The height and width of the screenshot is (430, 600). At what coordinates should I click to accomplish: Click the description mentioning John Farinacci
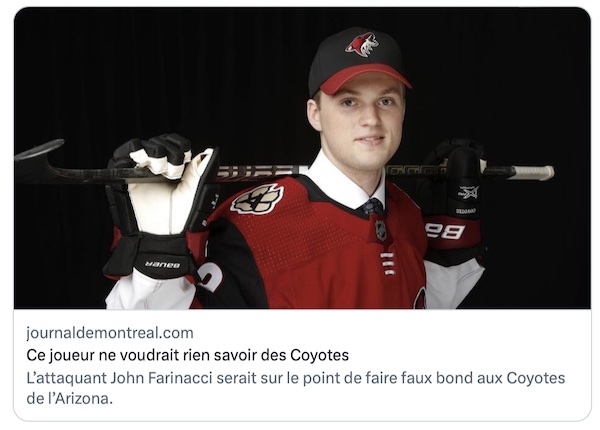(x=295, y=388)
